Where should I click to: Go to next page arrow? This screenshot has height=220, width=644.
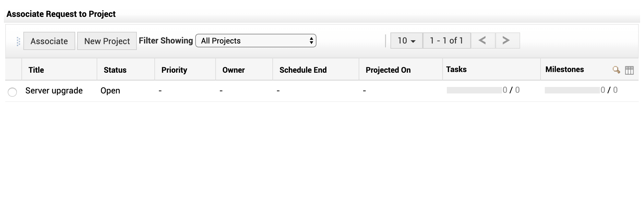pyautogui.click(x=506, y=41)
